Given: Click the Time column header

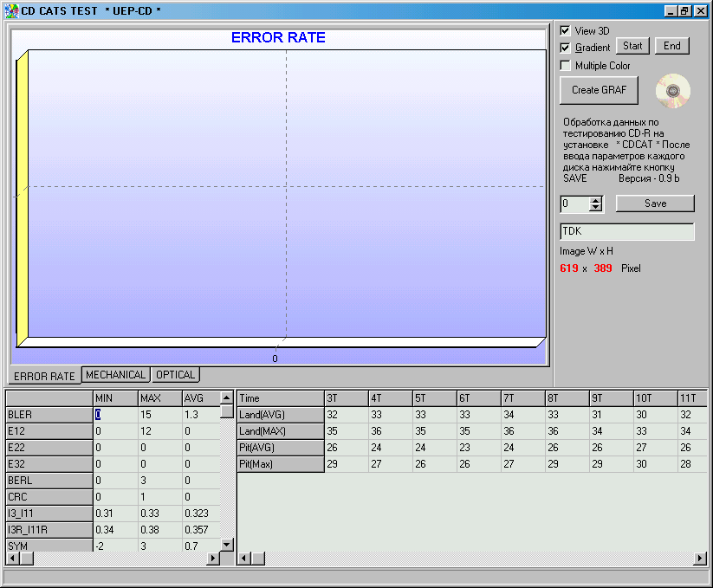Looking at the screenshot, I should (281, 398).
